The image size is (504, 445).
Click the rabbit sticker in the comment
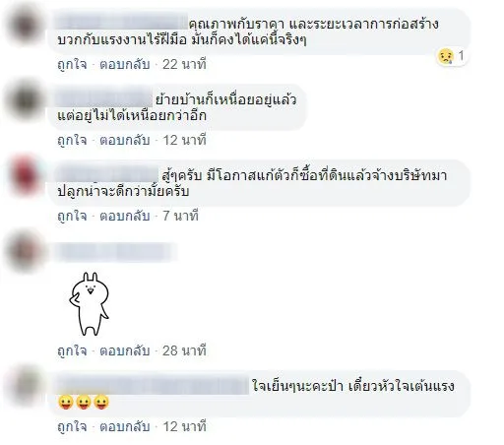tap(89, 304)
